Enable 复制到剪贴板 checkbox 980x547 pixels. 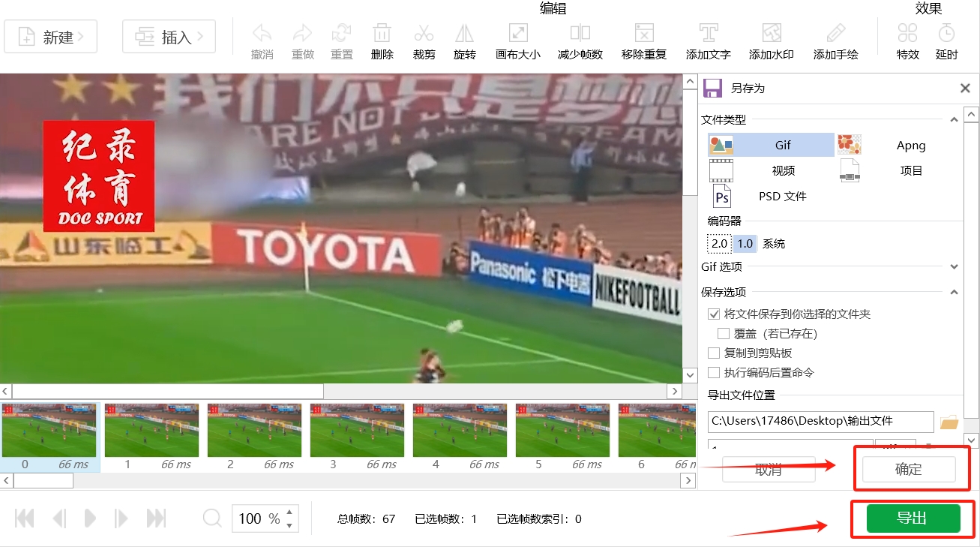[714, 353]
